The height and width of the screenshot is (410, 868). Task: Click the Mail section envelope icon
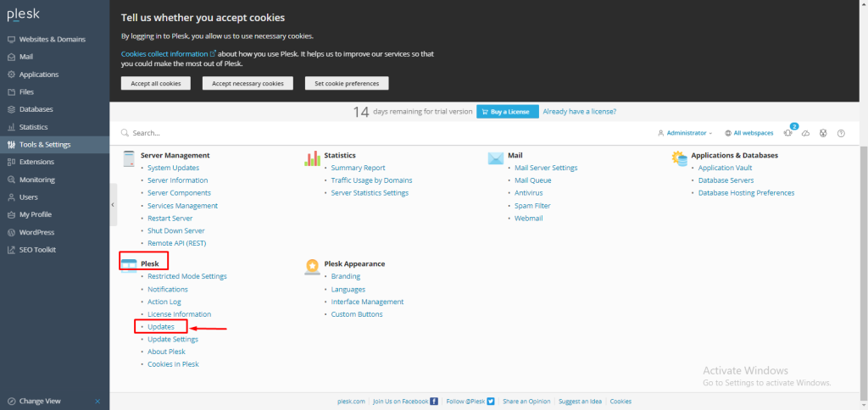(495, 158)
